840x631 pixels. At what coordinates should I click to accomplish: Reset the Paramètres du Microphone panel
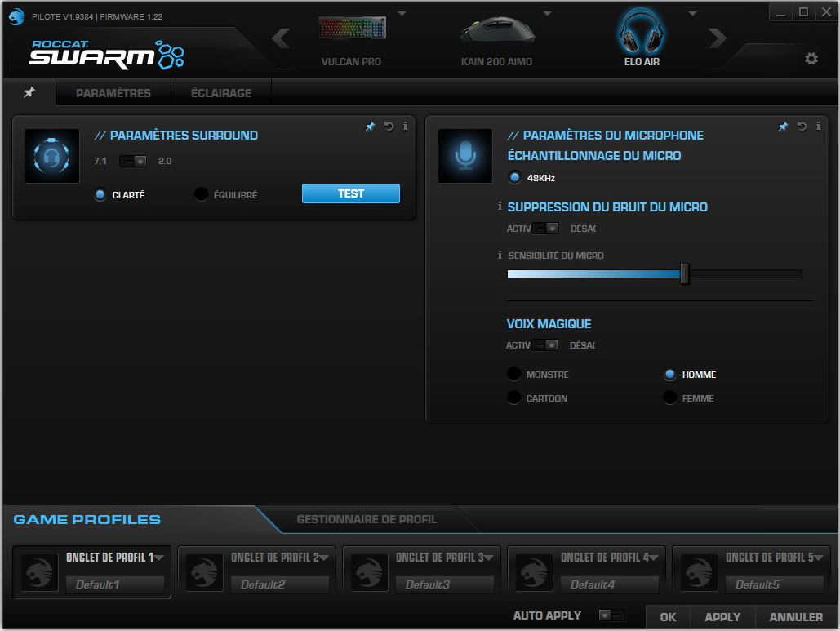click(x=802, y=127)
